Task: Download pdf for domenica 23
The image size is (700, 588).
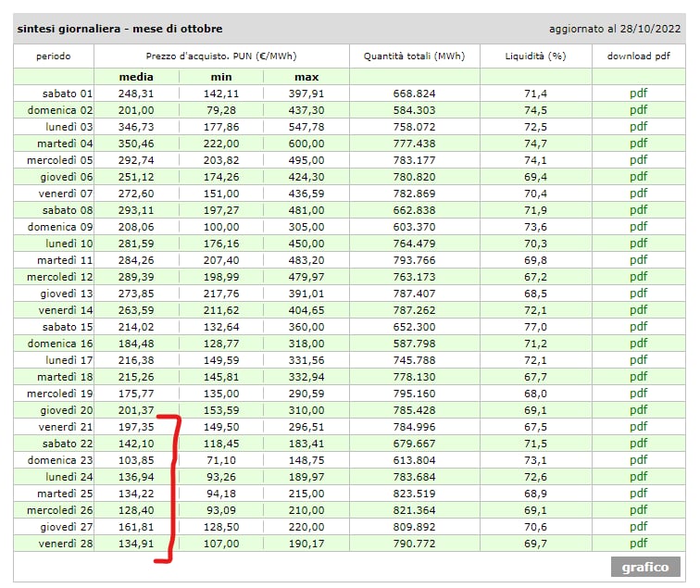Action: point(638,460)
